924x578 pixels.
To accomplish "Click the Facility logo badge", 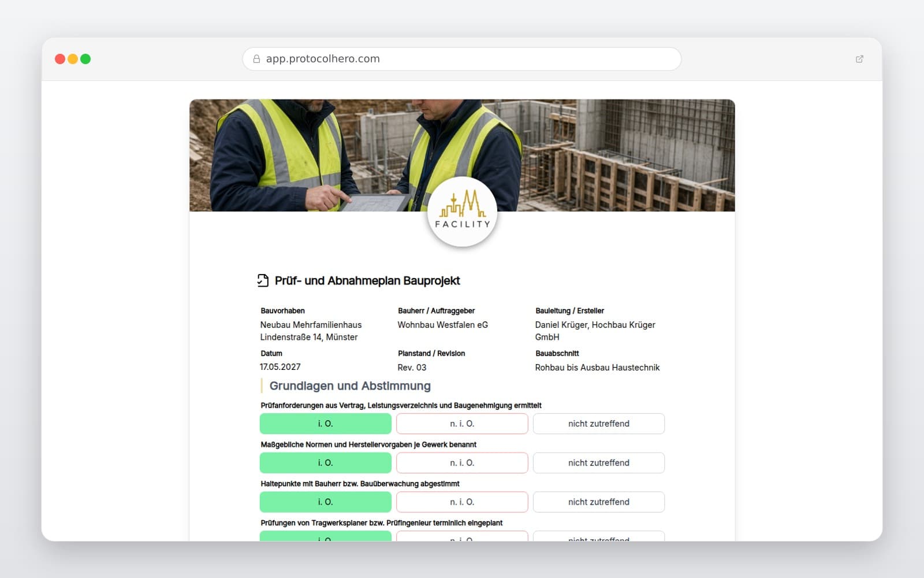I will tap(462, 212).
